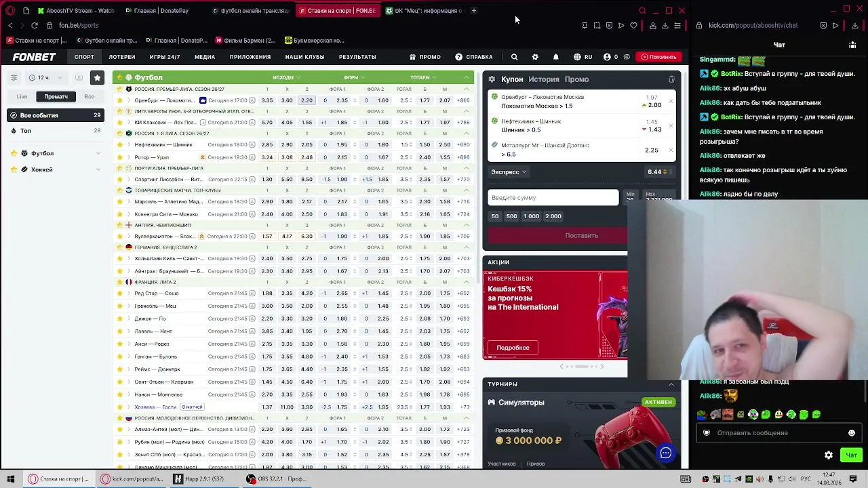Choose the 500 quick stake amount
The height and width of the screenshot is (488, 868).
(511, 216)
